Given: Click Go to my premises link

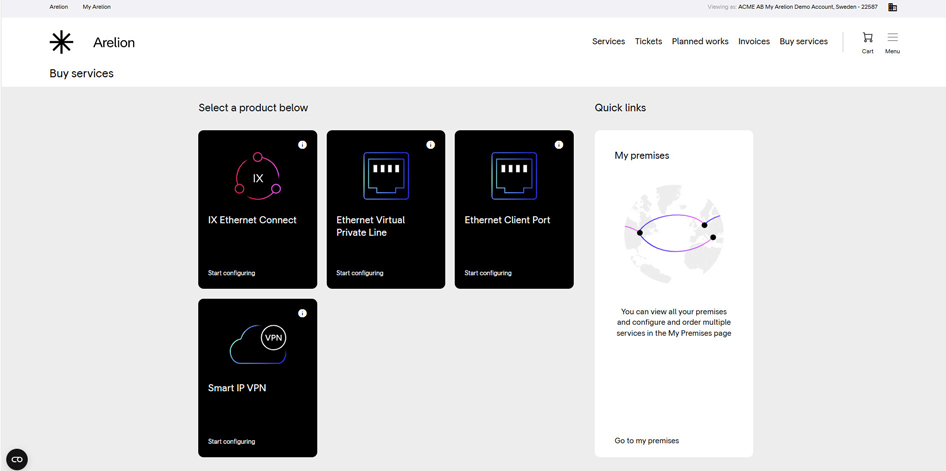Looking at the screenshot, I should pos(646,441).
